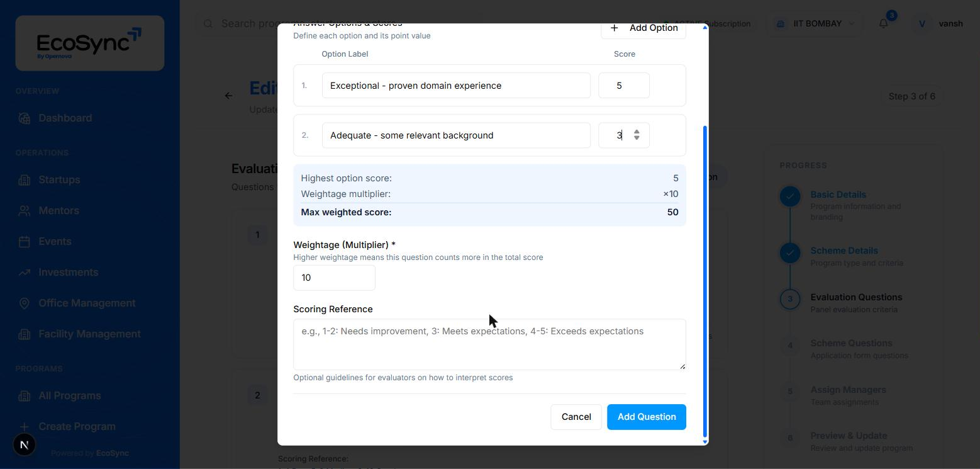Viewport: 980px width, 469px height.
Task: Click the Create Program plus icon
Action: (x=25, y=427)
